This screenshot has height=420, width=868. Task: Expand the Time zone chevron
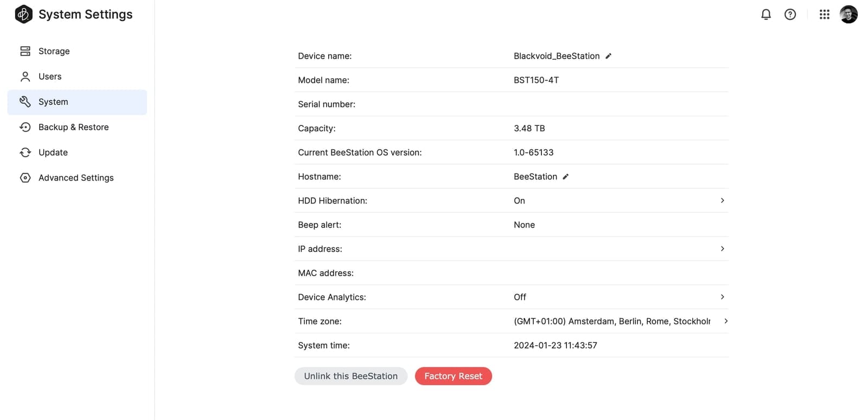(726, 321)
